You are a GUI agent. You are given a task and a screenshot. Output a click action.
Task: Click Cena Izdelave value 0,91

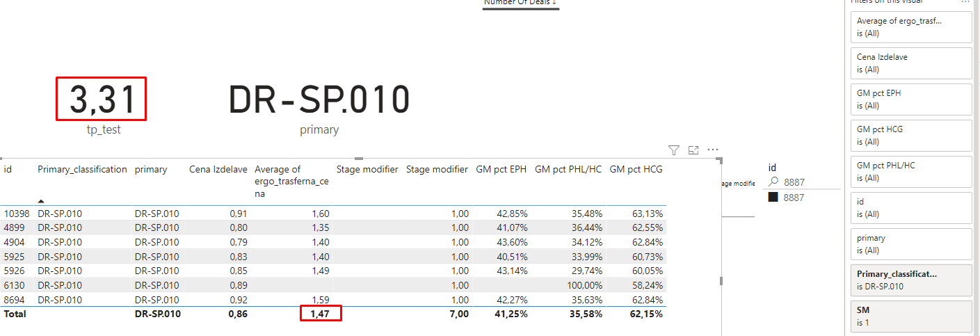point(238,214)
